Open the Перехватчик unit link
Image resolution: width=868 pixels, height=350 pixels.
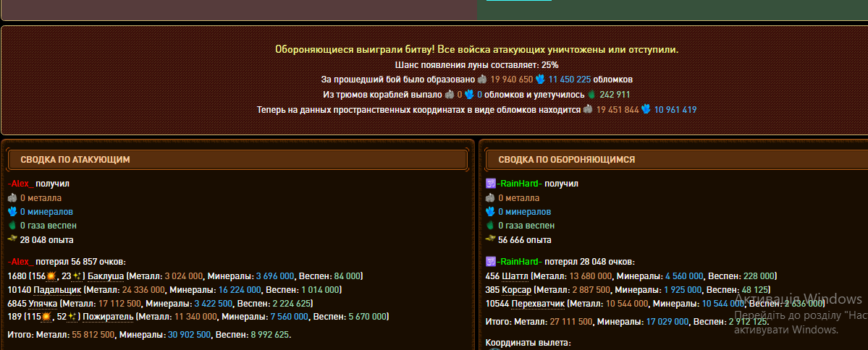coord(537,303)
